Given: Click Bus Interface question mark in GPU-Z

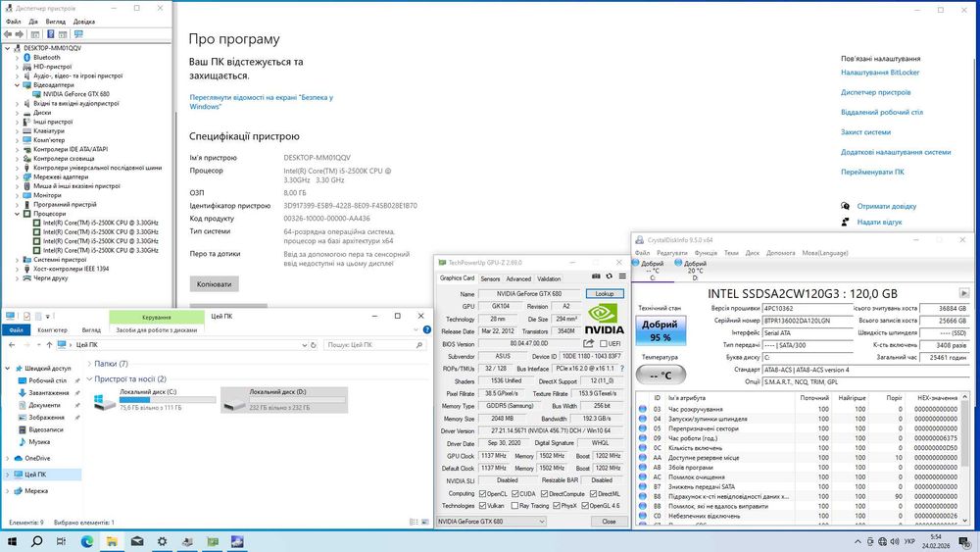Looking at the screenshot, I should (622, 369).
